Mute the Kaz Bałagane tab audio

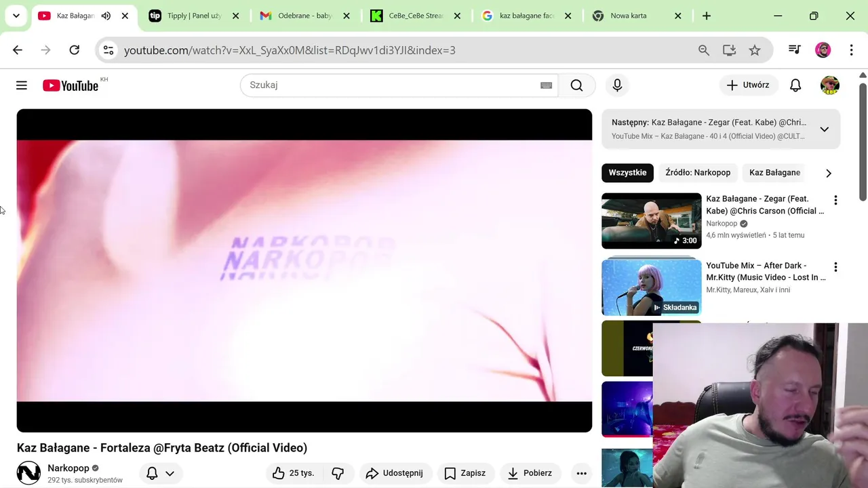[x=106, y=16]
